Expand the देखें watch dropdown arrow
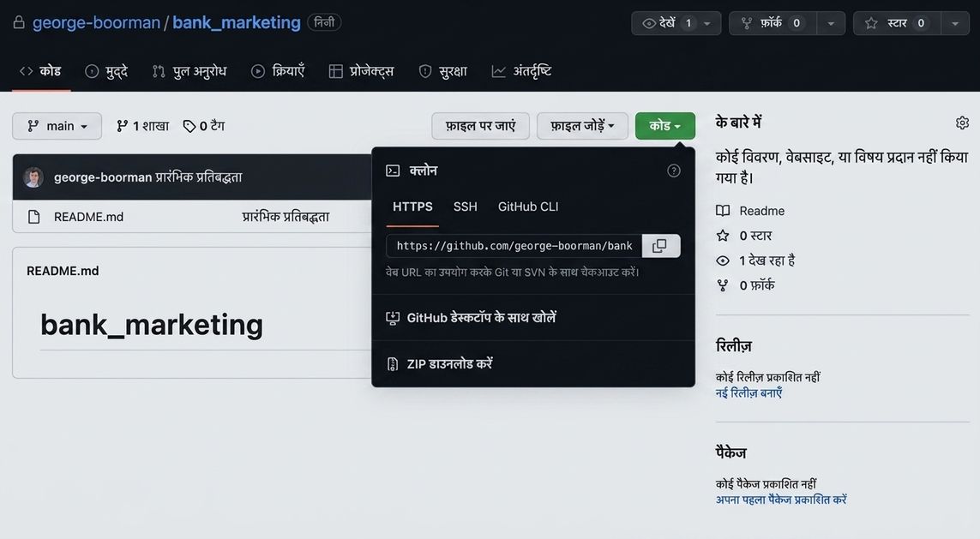The width and height of the screenshot is (980, 539). [707, 23]
